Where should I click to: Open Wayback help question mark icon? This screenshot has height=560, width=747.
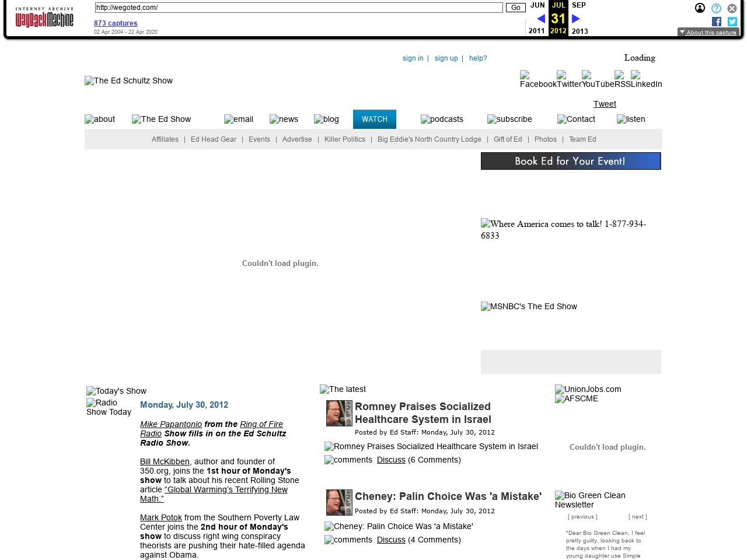click(716, 8)
